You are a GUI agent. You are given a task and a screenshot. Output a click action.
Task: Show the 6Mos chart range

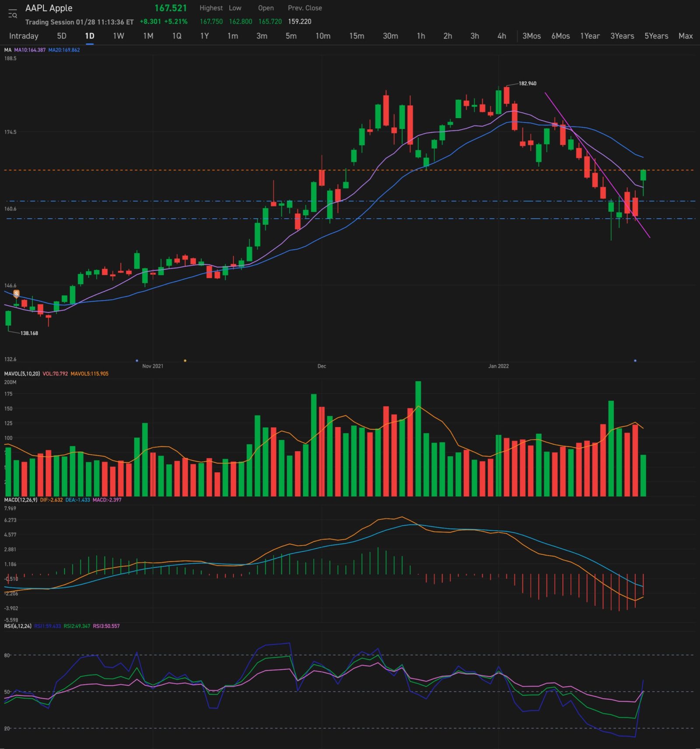point(560,36)
